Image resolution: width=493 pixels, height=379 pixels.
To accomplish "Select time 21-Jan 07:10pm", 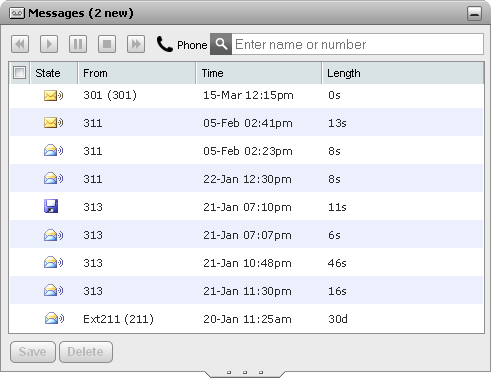I will [247, 207].
